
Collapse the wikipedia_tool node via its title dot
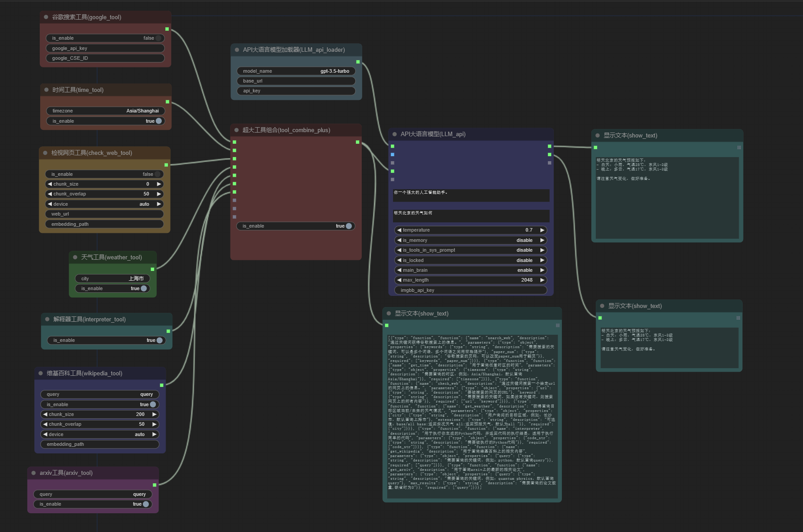click(x=41, y=373)
